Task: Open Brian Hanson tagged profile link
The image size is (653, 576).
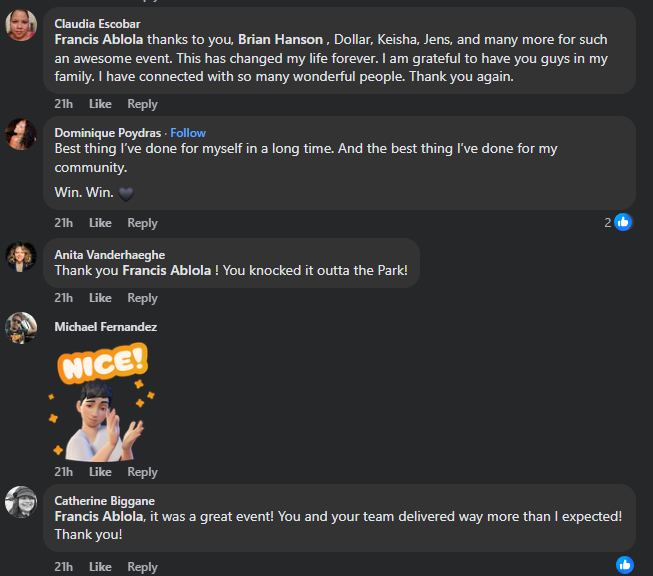Action: click(x=280, y=39)
